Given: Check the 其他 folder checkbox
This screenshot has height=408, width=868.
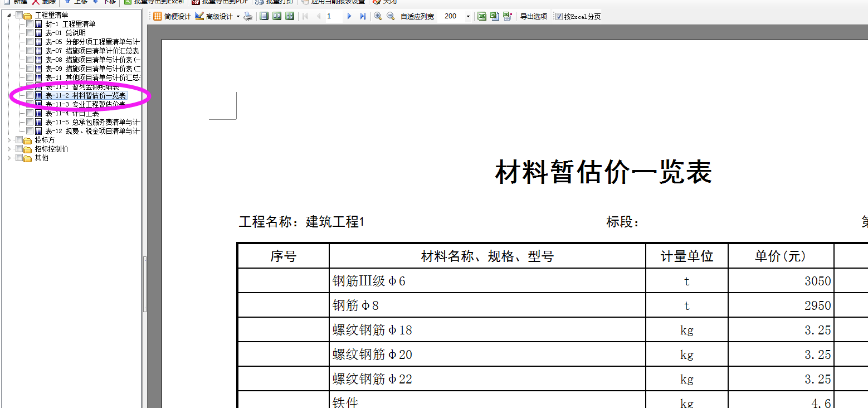Looking at the screenshot, I should 19,158.
